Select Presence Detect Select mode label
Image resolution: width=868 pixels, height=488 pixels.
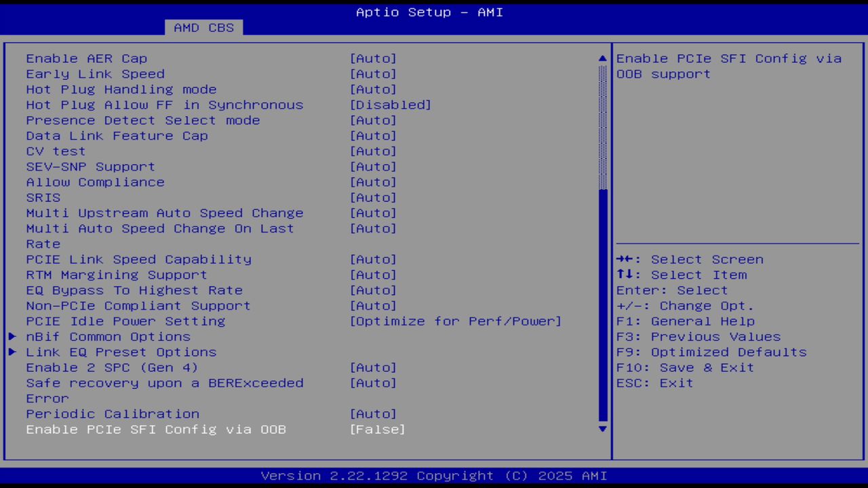(143, 120)
